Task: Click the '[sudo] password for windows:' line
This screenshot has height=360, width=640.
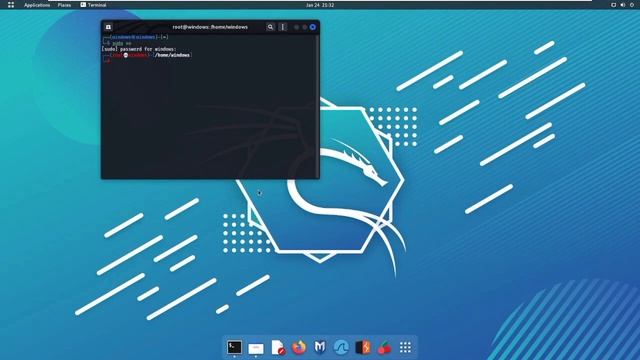Action: [139, 49]
